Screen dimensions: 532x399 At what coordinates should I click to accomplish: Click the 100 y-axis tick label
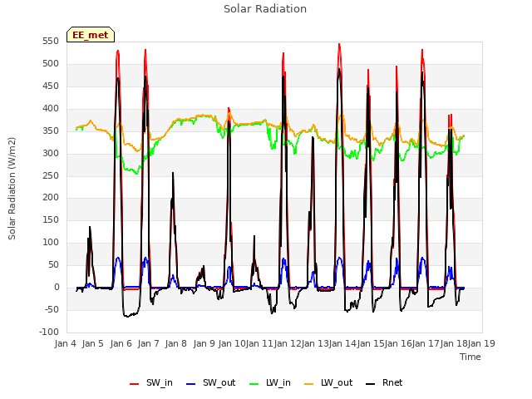pos(51,242)
